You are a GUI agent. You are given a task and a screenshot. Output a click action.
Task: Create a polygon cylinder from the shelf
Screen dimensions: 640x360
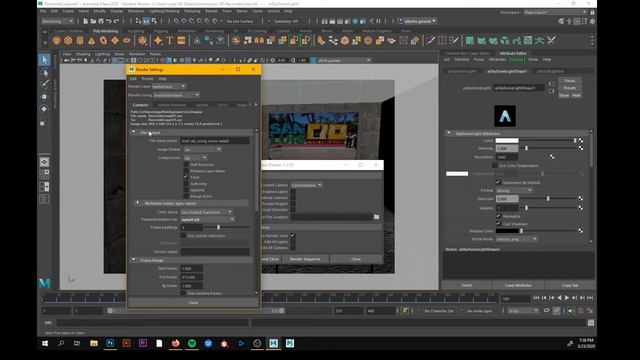point(80,40)
